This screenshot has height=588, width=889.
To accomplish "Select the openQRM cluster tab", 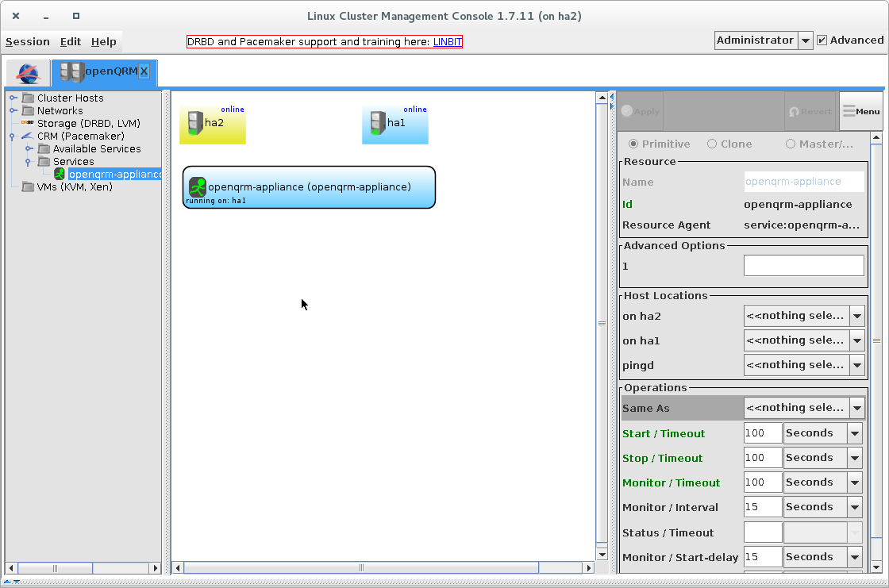I will click(104, 72).
